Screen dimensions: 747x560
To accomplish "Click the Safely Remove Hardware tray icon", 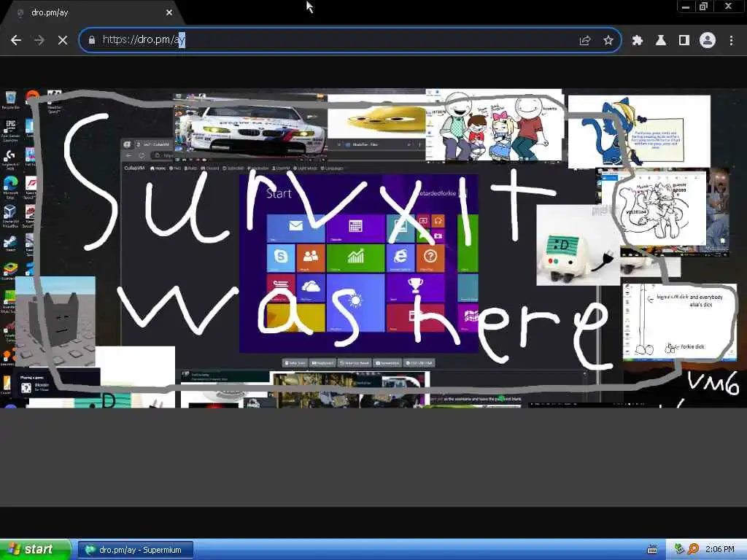I will 680,549.
